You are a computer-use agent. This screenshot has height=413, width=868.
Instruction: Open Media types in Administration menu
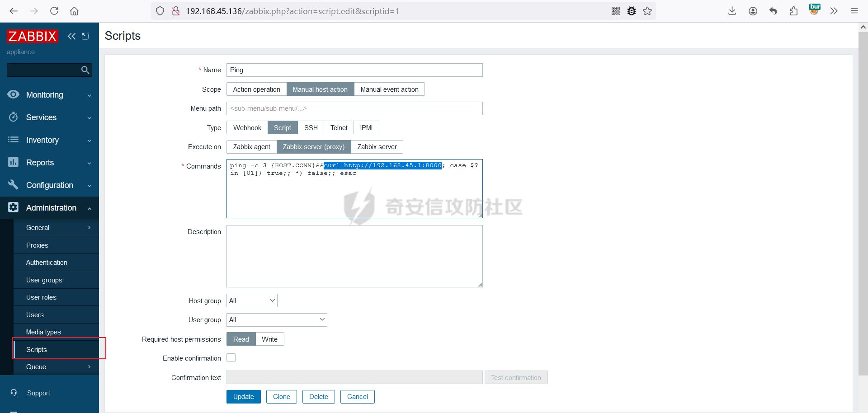click(x=43, y=332)
